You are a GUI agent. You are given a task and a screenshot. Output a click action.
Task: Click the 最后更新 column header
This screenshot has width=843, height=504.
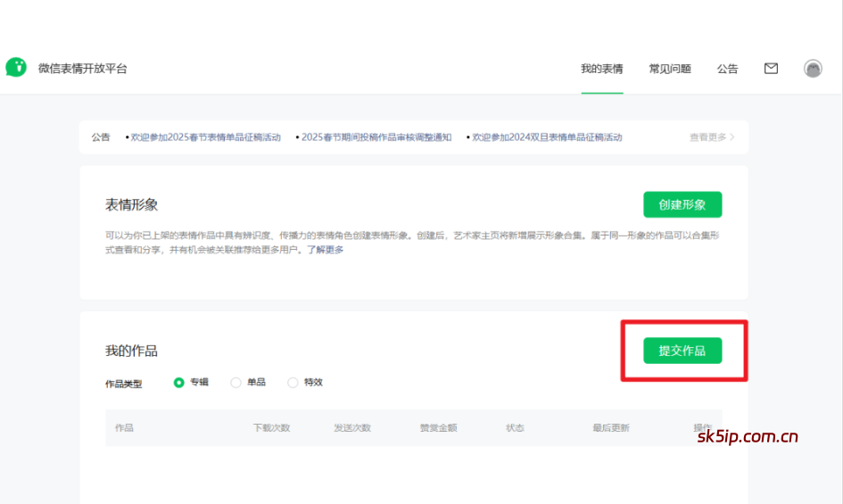coord(611,427)
